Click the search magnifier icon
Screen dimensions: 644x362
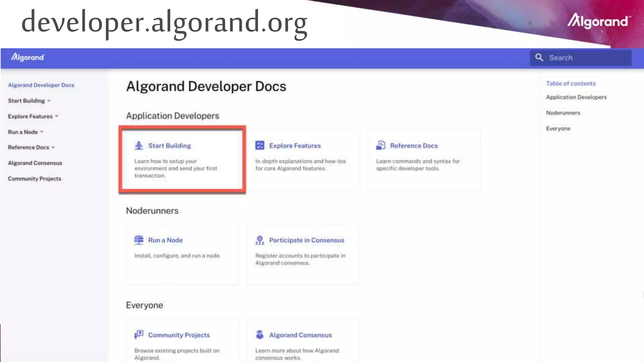[x=539, y=58]
